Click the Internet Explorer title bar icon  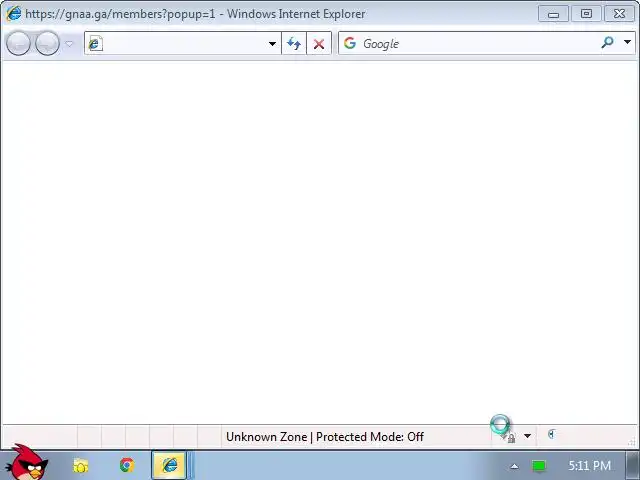click(13, 13)
